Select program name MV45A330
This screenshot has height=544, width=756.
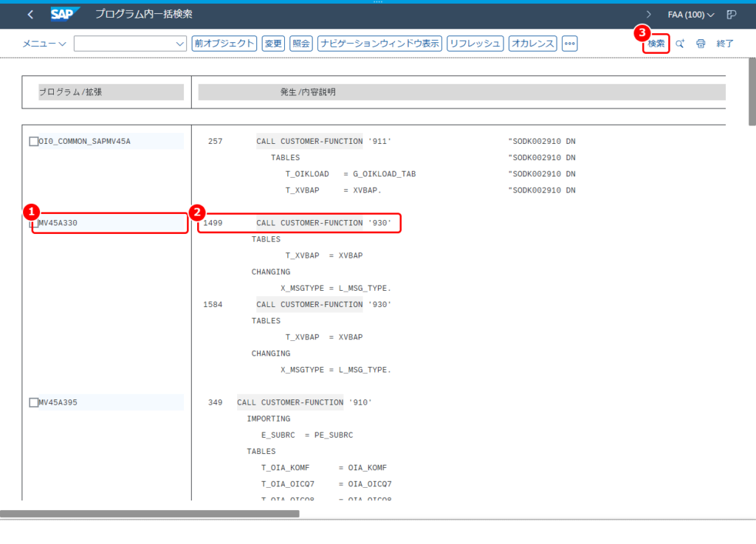coord(58,223)
